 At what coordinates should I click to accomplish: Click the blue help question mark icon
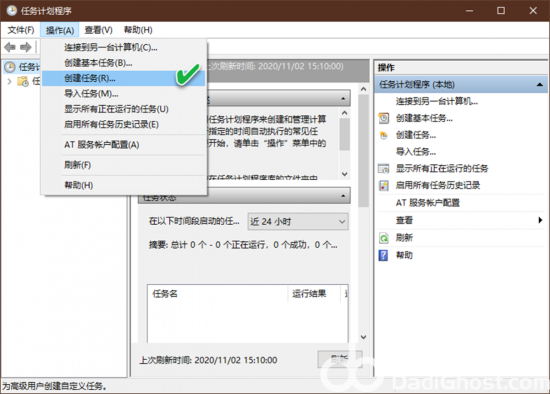tap(383, 255)
